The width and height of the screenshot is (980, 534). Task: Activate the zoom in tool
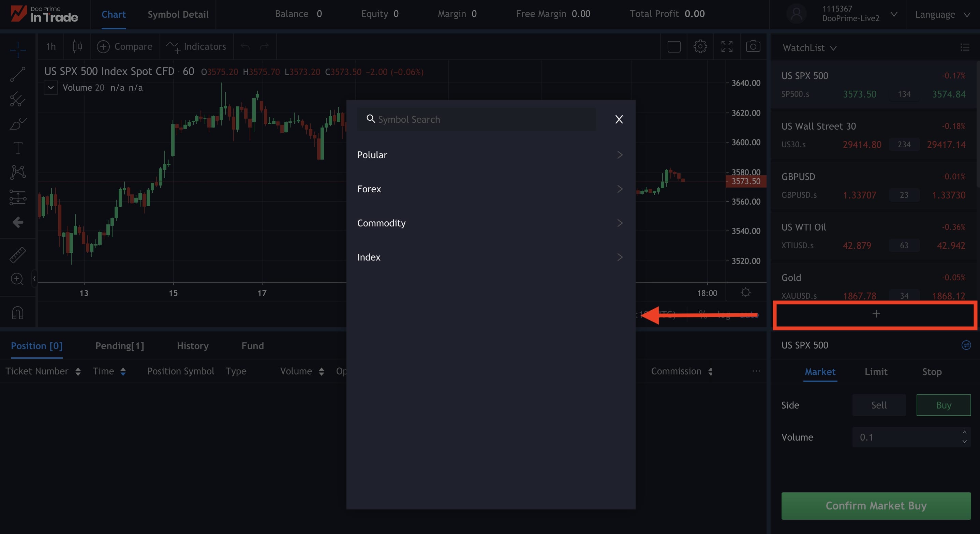pos(17,279)
